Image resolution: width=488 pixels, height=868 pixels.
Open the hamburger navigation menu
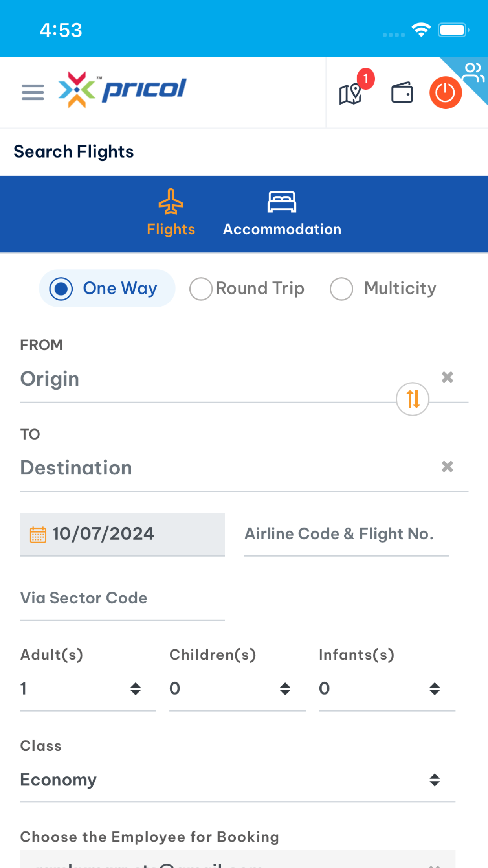pos(33,93)
